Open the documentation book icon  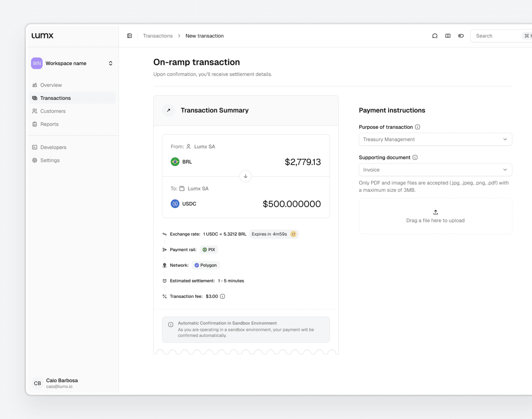pyautogui.click(x=448, y=36)
